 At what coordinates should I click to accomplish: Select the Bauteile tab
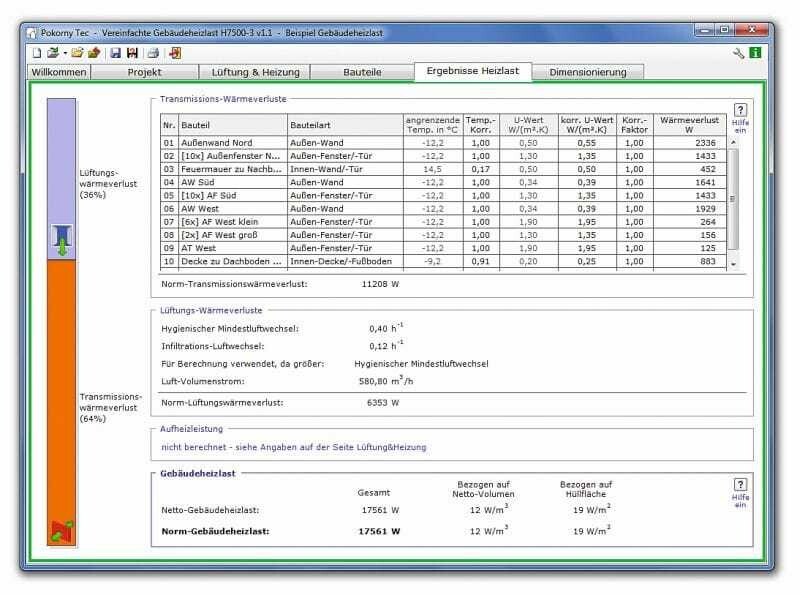click(x=362, y=72)
